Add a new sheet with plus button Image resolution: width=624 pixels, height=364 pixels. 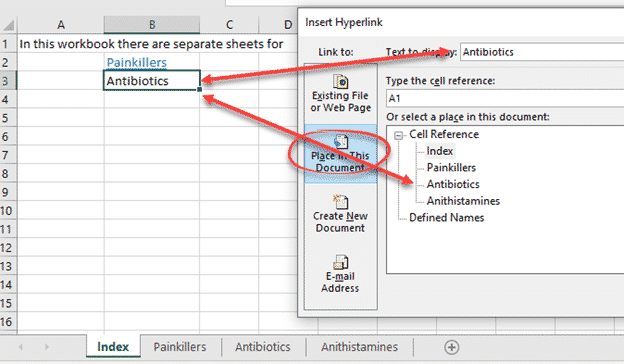coord(451,347)
